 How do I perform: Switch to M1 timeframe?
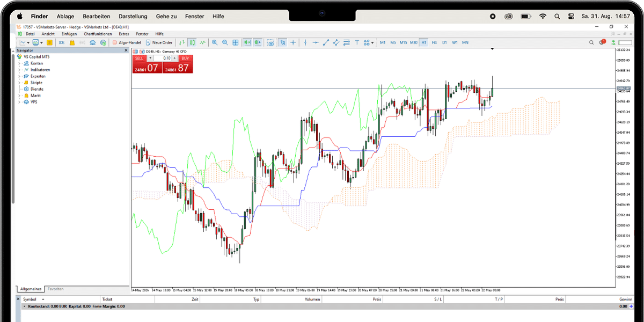click(383, 42)
